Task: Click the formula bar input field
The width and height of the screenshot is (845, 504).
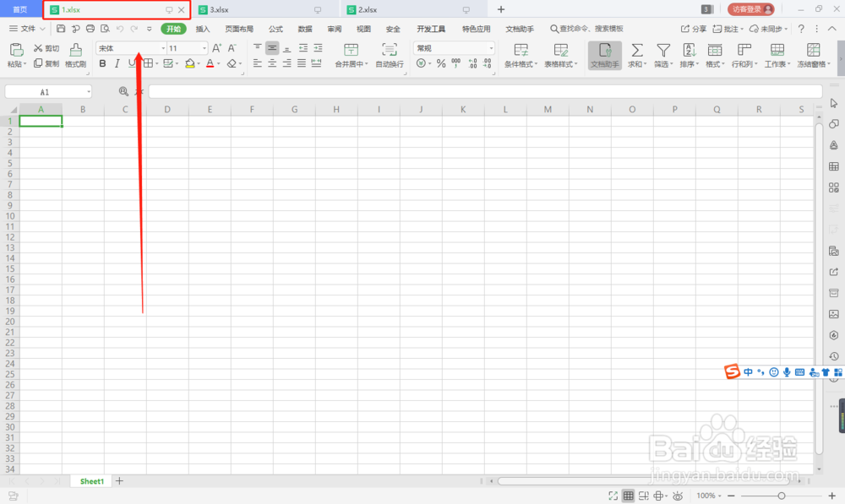Action: (x=486, y=91)
